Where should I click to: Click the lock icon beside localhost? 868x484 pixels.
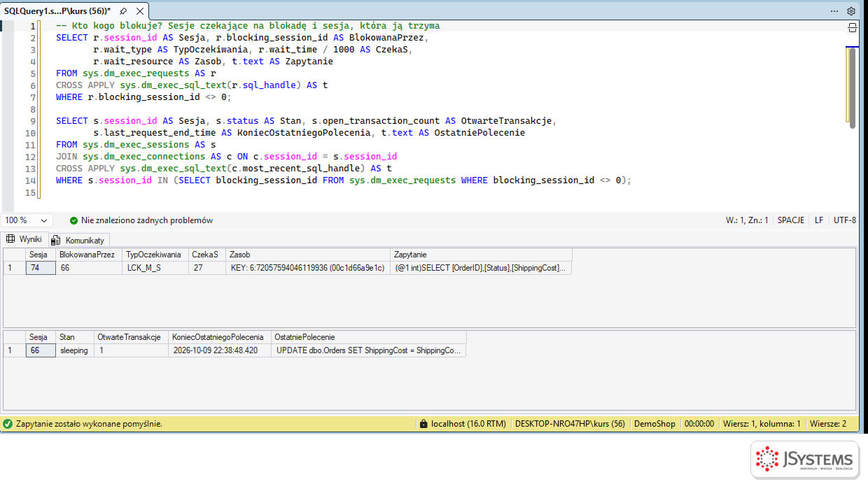point(423,424)
